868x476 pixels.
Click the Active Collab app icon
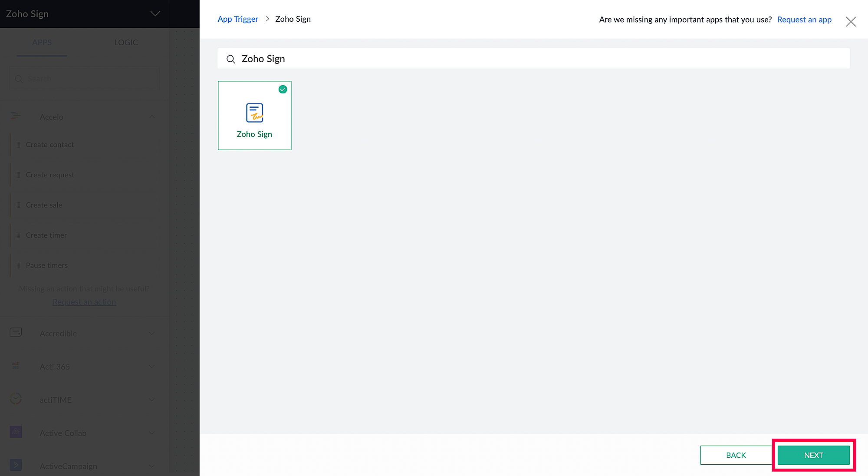click(x=16, y=432)
